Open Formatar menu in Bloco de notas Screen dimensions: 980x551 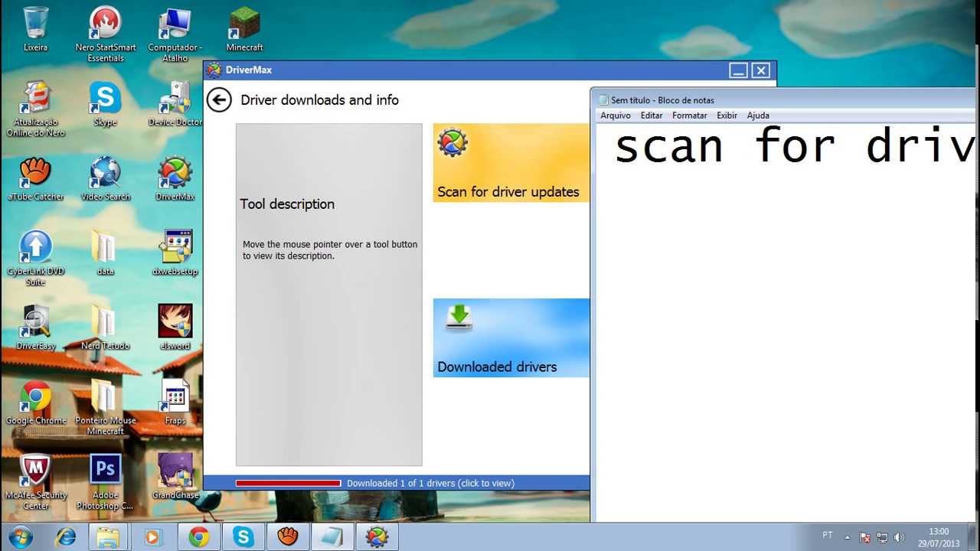tap(690, 116)
